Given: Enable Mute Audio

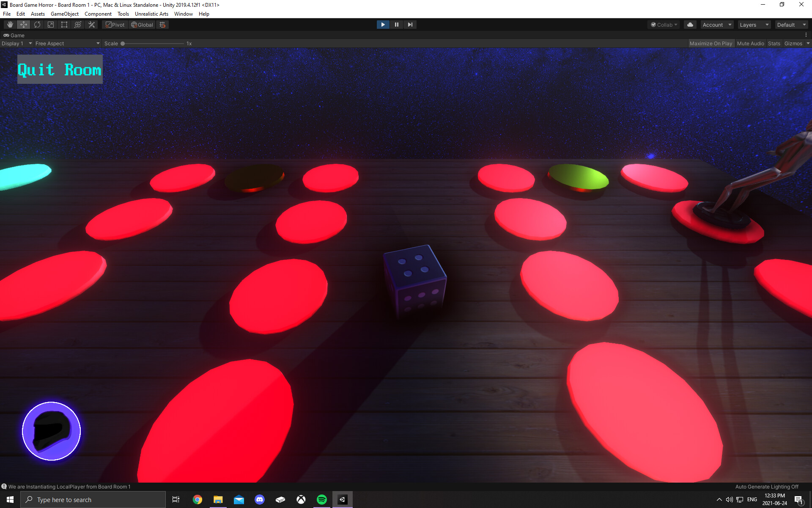Looking at the screenshot, I should pos(750,43).
